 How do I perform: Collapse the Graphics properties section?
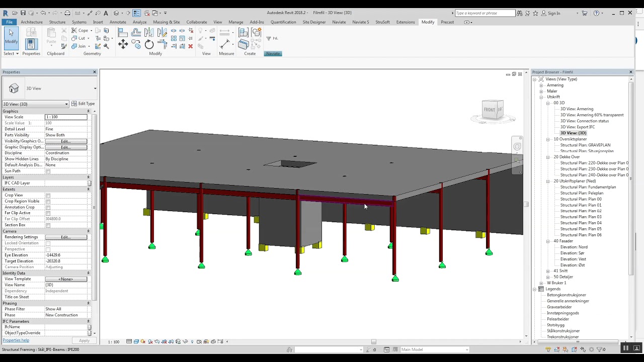88,111
